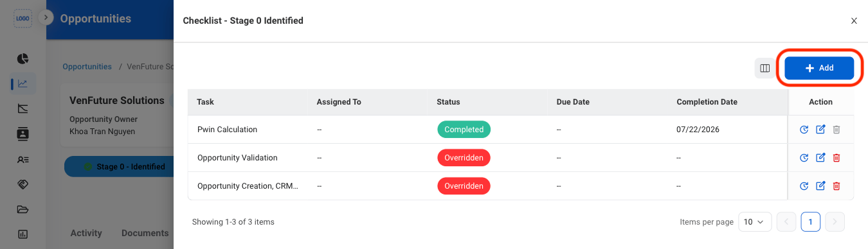This screenshot has width=868, height=249.
Task: Go to next page arrow
Action: click(835, 222)
